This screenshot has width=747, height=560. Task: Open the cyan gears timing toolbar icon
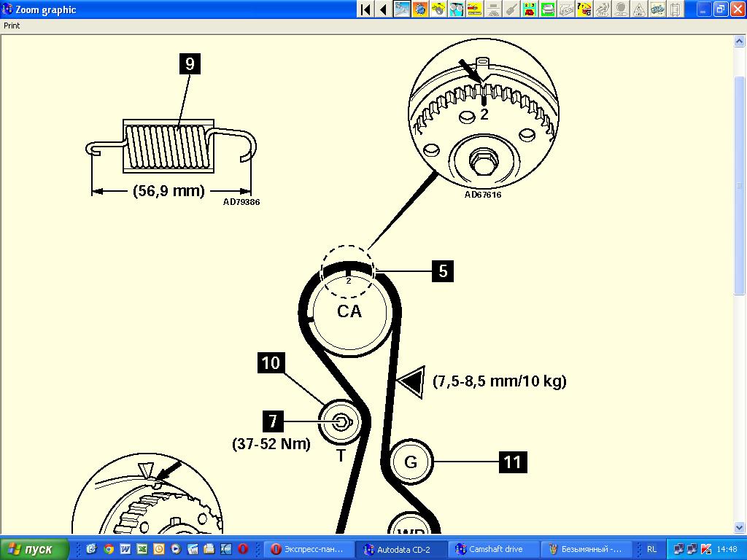(457, 9)
